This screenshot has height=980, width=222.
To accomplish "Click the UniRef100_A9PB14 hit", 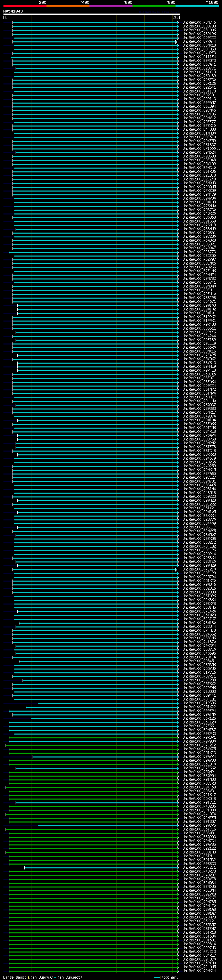I will pyautogui.click(x=199, y=944).
